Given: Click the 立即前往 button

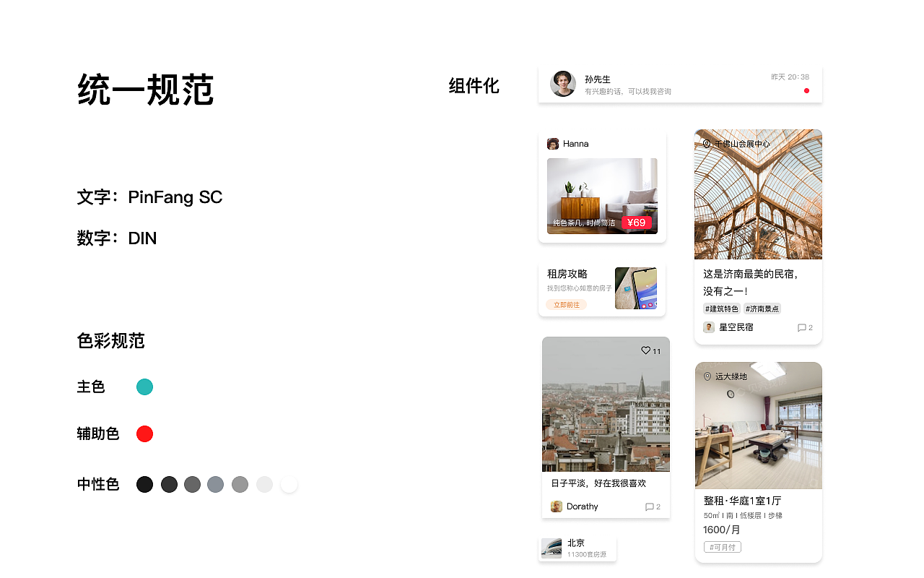Looking at the screenshot, I should 567,305.
